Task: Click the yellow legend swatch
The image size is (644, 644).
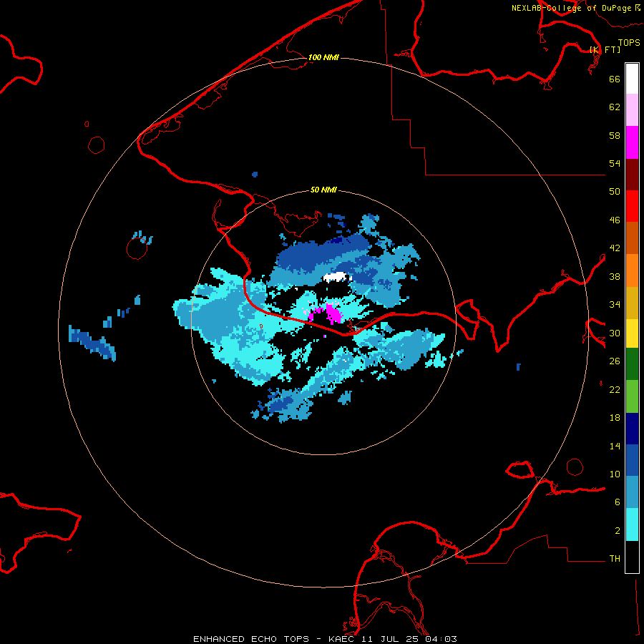Action: [632, 333]
